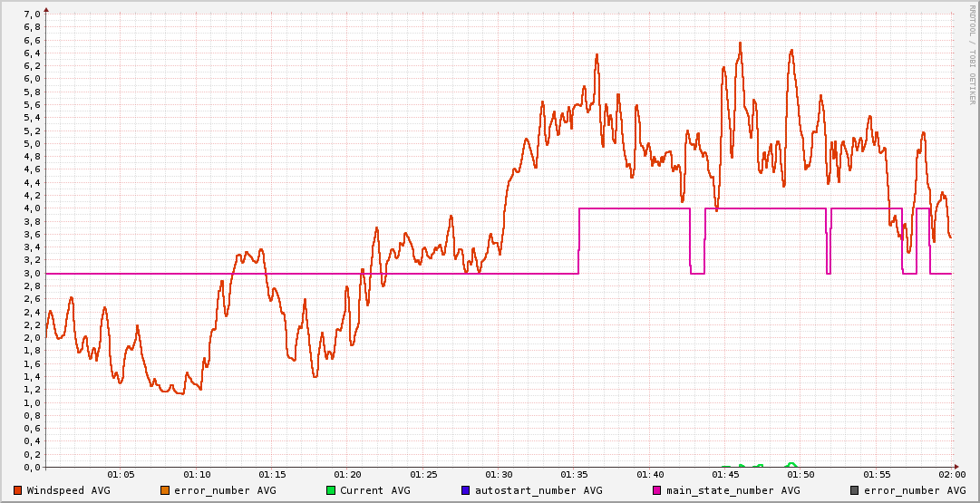980x503 pixels.
Task: Click the green Current legend swatch
Action: [331, 490]
